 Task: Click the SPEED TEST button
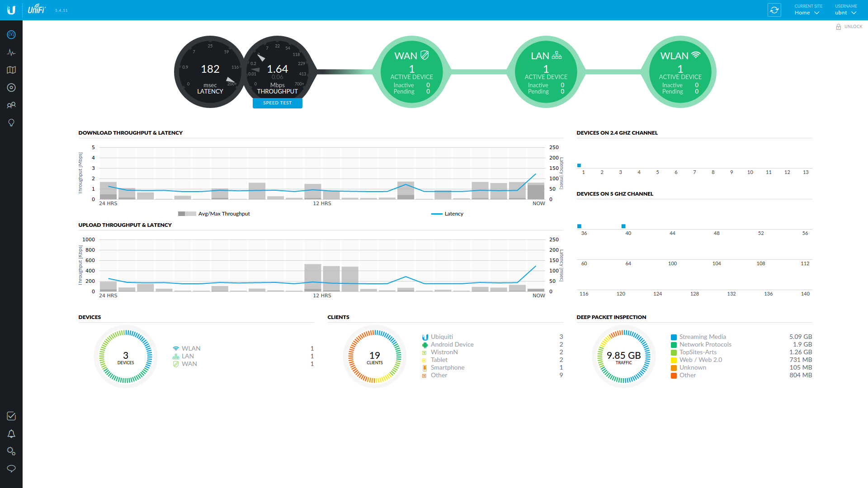pyautogui.click(x=277, y=103)
